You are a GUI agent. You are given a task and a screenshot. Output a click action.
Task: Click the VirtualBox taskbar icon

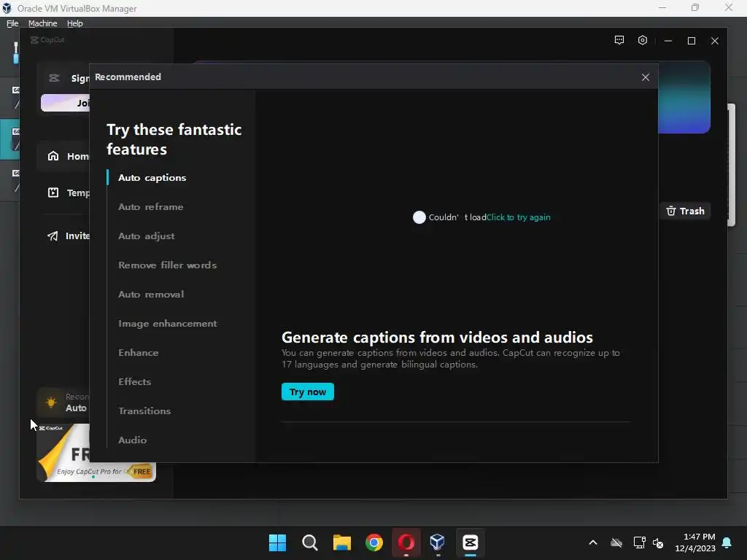pyautogui.click(x=438, y=542)
